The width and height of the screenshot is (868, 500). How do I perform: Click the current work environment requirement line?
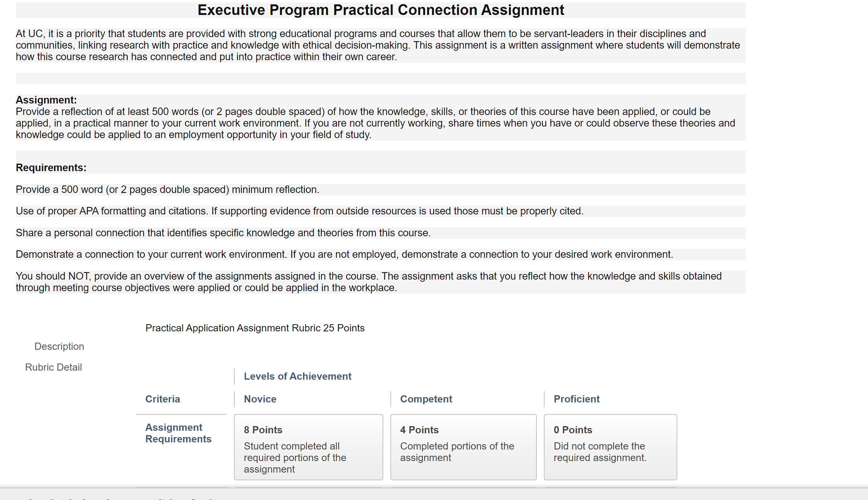click(344, 254)
